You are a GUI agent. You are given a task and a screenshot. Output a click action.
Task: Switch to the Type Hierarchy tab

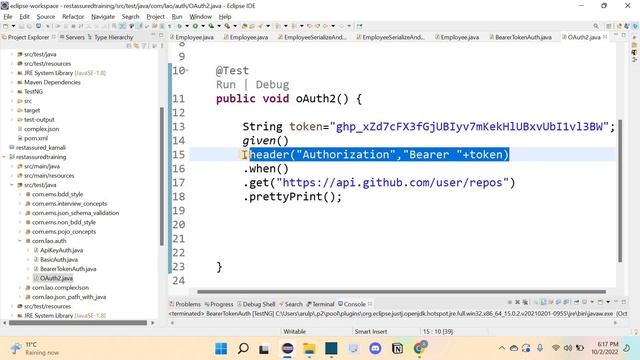pos(111,37)
